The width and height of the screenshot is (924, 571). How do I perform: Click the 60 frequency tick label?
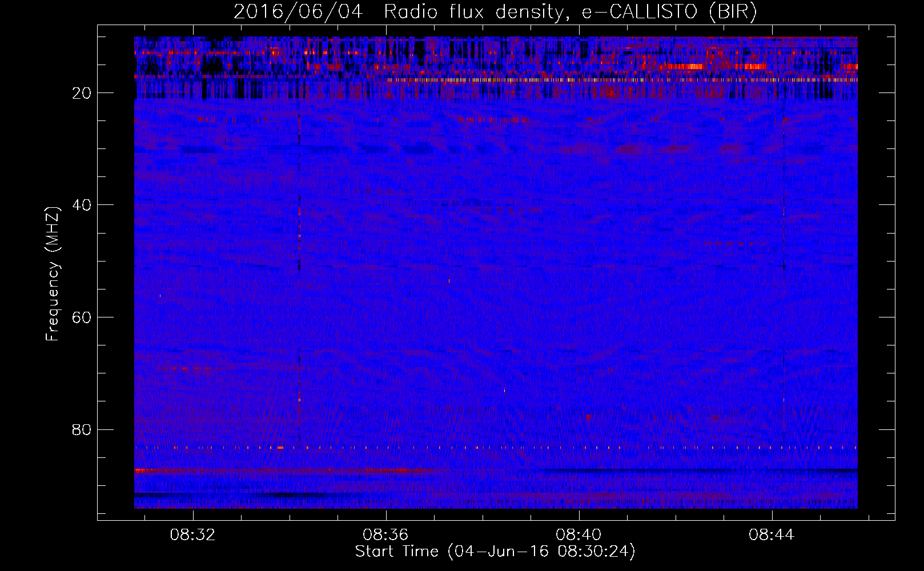pos(82,317)
